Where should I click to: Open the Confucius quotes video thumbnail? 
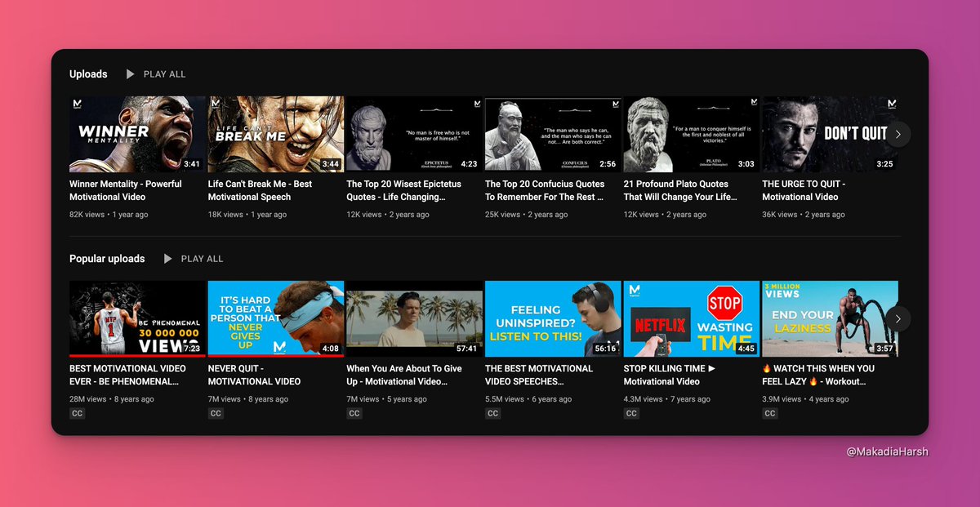[553, 134]
